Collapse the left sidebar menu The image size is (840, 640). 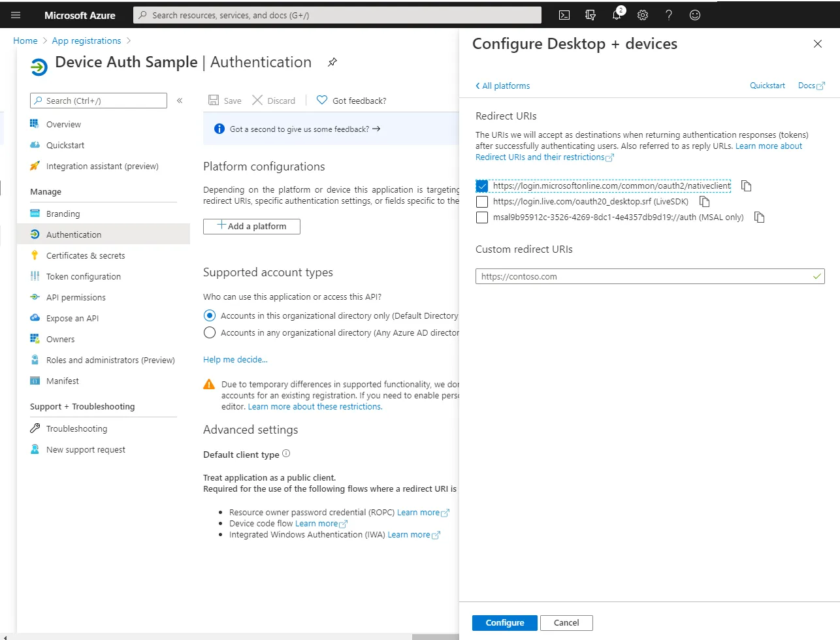pos(180,101)
